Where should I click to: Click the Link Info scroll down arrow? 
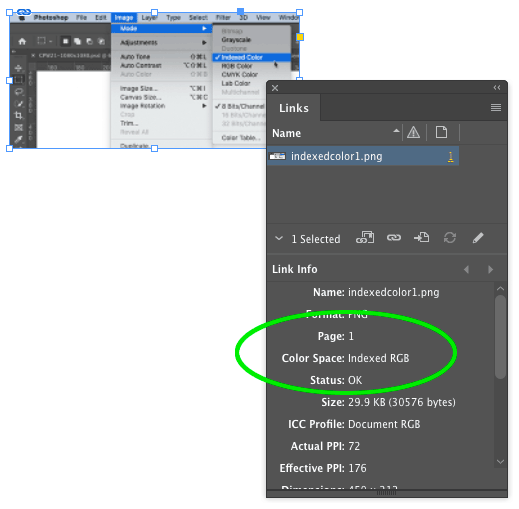tap(500, 462)
